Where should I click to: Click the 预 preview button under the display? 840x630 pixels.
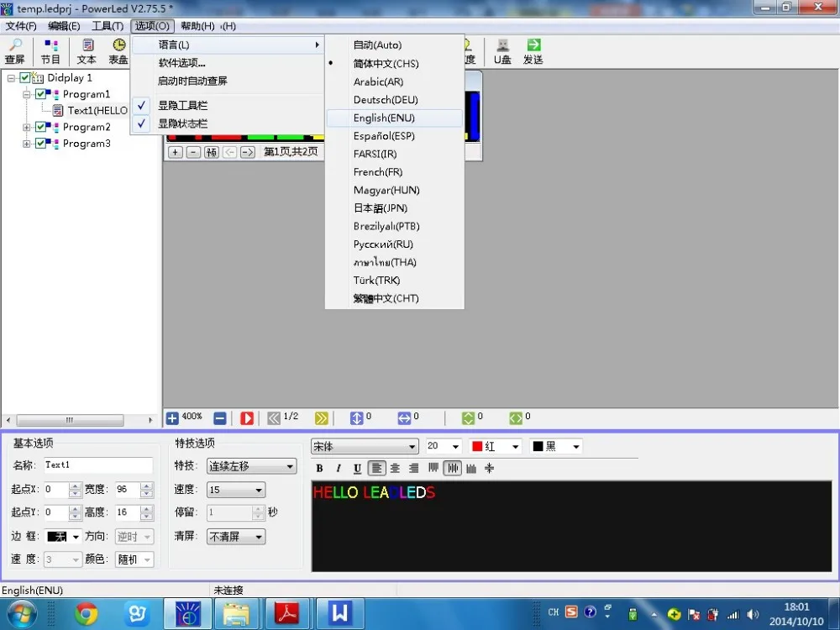tap(211, 152)
